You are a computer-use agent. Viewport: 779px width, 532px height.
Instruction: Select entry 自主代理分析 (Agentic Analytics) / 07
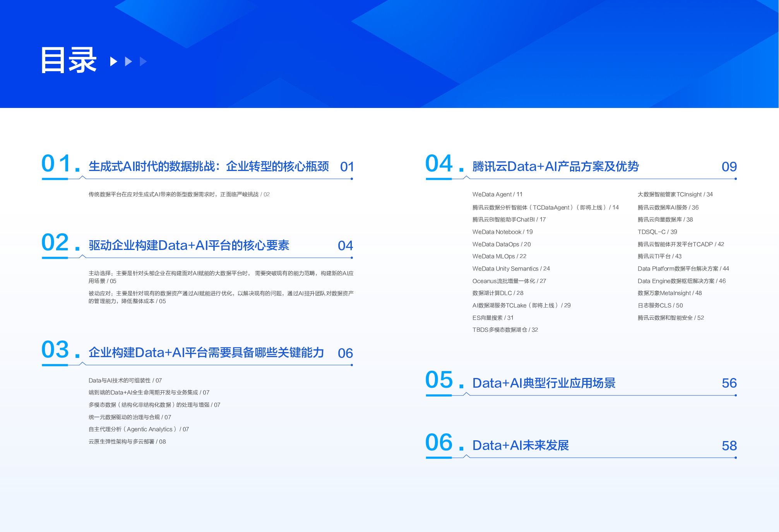[x=139, y=429]
